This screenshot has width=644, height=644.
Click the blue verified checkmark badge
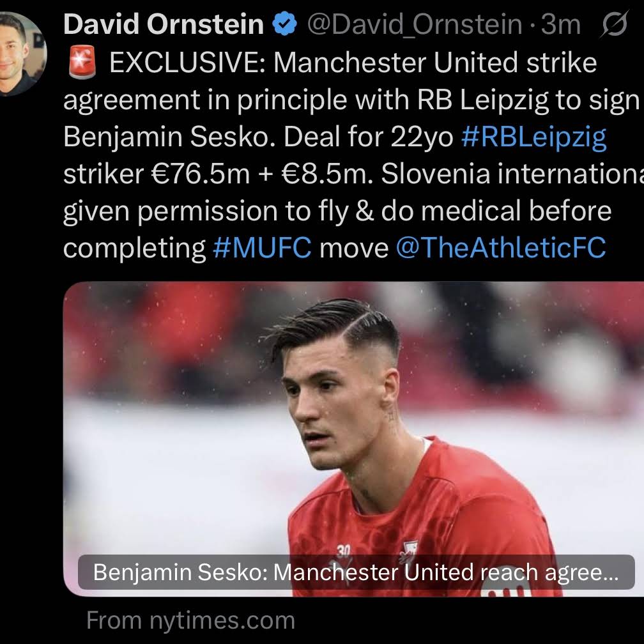pos(285,24)
